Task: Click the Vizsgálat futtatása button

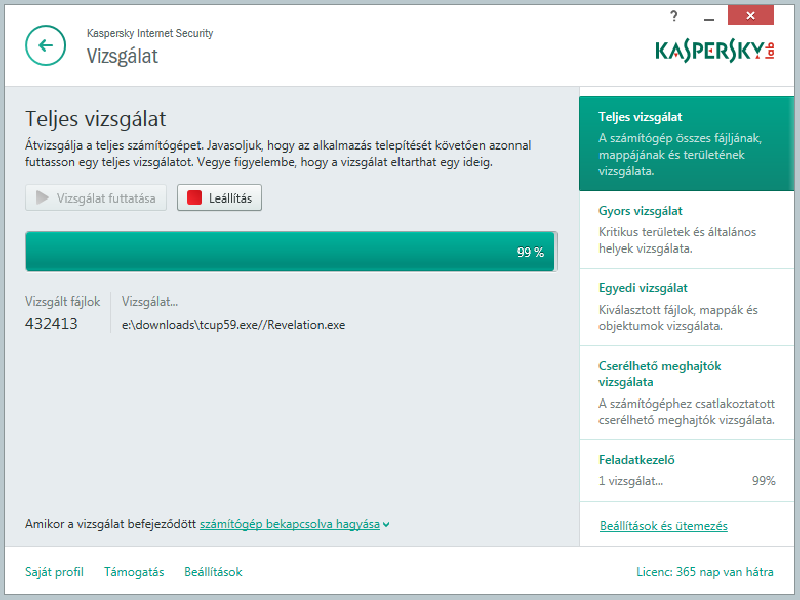Action: point(96,197)
